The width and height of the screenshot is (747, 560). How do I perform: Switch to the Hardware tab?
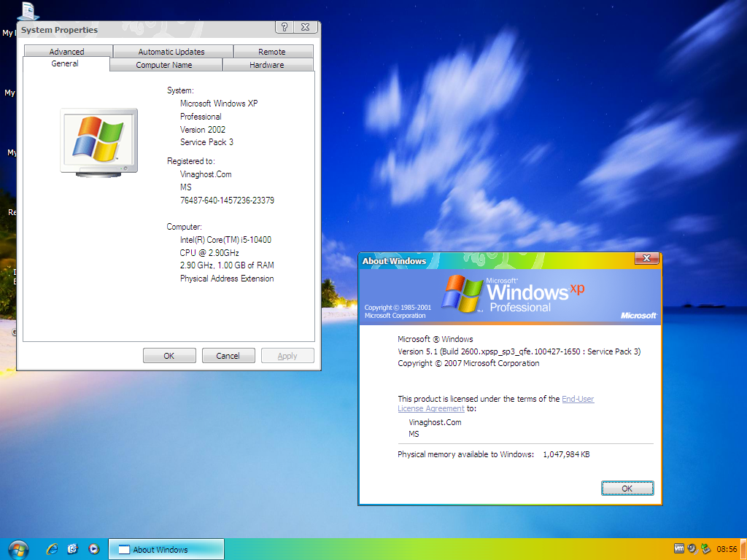click(x=267, y=65)
